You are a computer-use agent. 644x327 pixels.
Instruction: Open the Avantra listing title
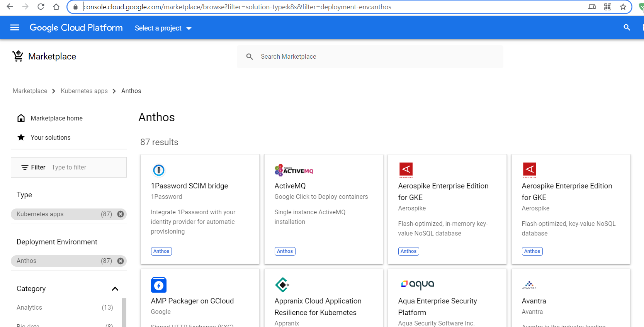[x=534, y=301]
